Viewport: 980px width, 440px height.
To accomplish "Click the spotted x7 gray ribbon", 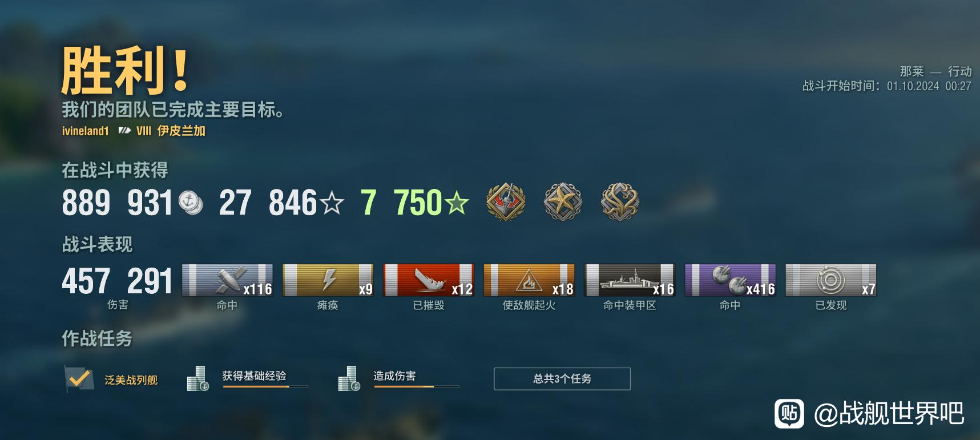I will pos(831,280).
